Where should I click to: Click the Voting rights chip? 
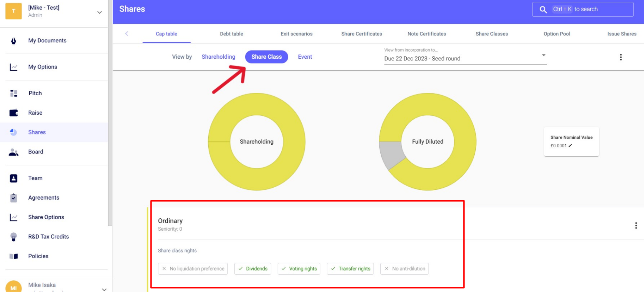[x=299, y=269]
